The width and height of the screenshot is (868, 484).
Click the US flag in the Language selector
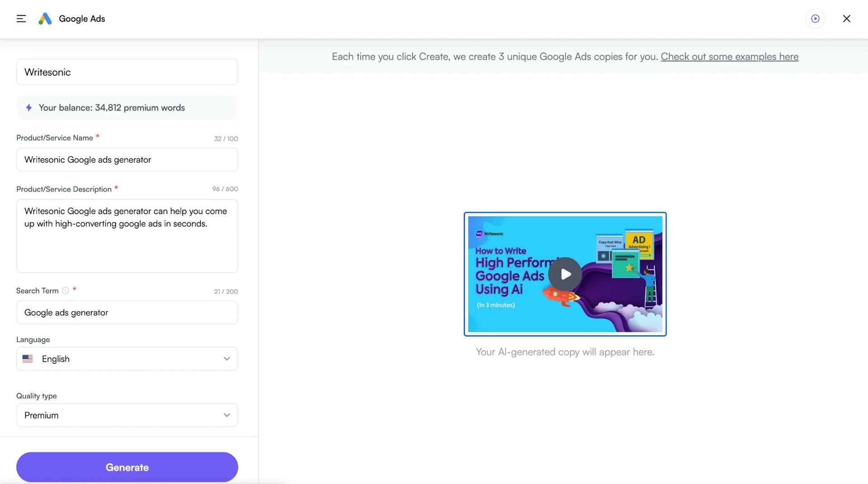28,358
